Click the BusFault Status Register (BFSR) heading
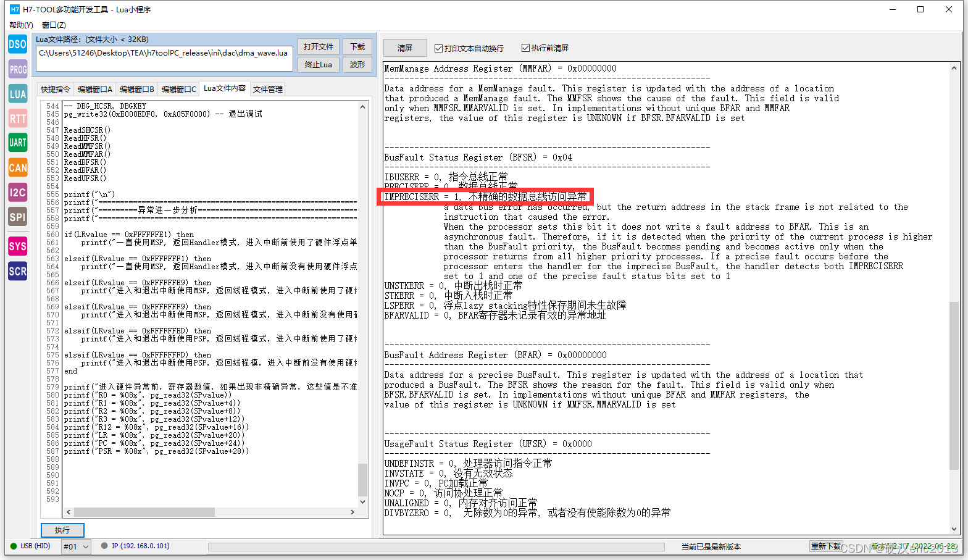The width and height of the screenshot is (968, 560). (x=478, y=157)
